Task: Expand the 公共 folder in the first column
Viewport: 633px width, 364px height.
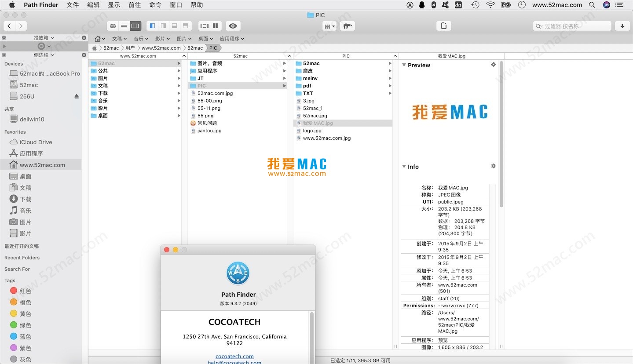Action: pyautogui.click(x=179, y=71)
